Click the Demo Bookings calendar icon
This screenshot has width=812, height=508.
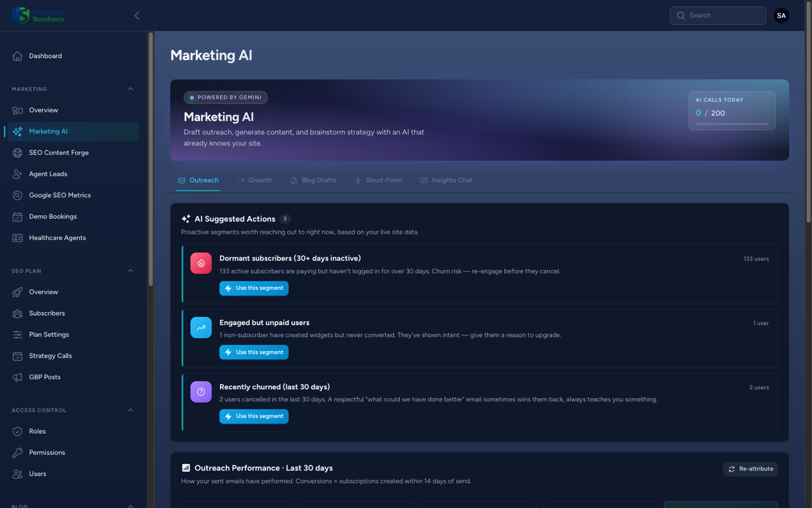click(17, 217)
